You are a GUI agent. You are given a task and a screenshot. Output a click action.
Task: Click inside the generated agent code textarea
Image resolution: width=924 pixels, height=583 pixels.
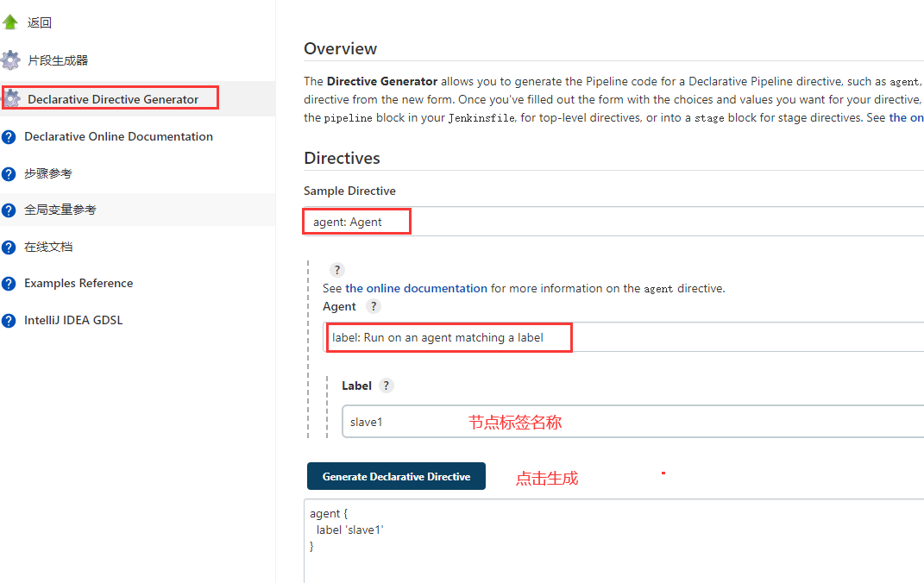[613, 542]
